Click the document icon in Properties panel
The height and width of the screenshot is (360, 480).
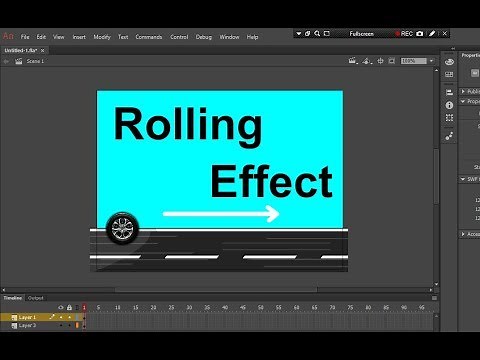tap(475, 73)
